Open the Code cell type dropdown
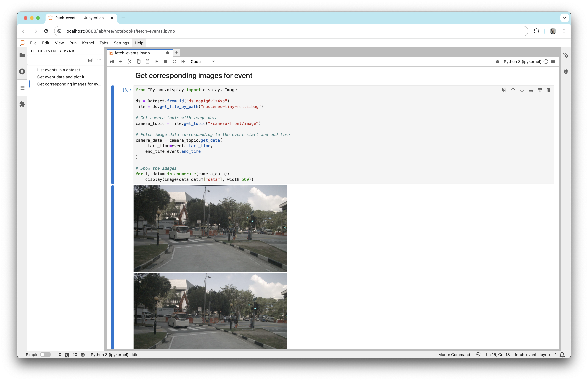588x381 pixels. 203,62
